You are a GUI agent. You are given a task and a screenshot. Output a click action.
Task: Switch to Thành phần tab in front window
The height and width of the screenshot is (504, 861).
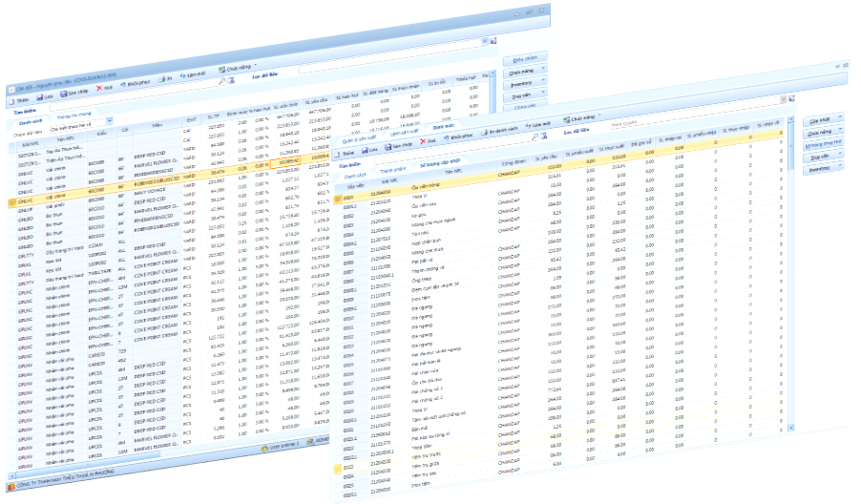point(392,170)
